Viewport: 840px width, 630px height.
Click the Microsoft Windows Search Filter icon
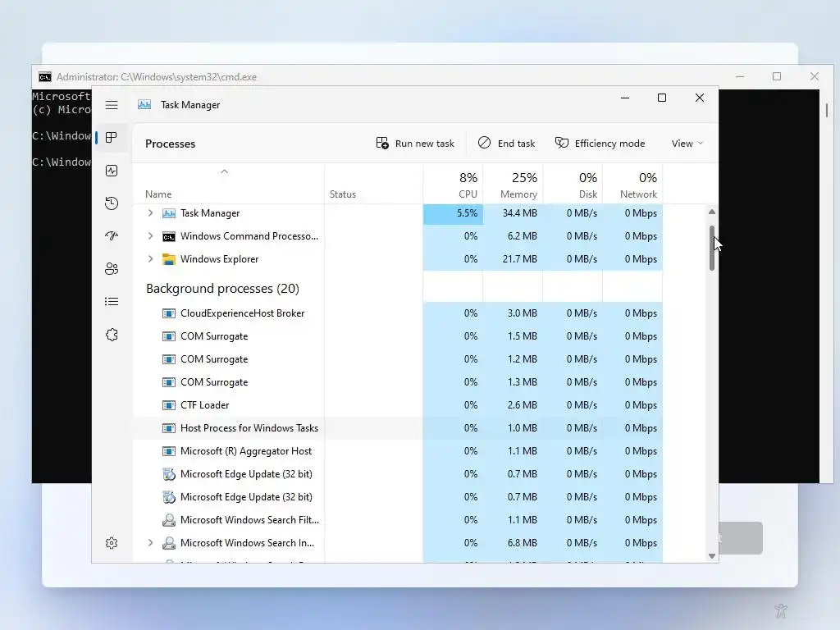(x=169, y=519)
